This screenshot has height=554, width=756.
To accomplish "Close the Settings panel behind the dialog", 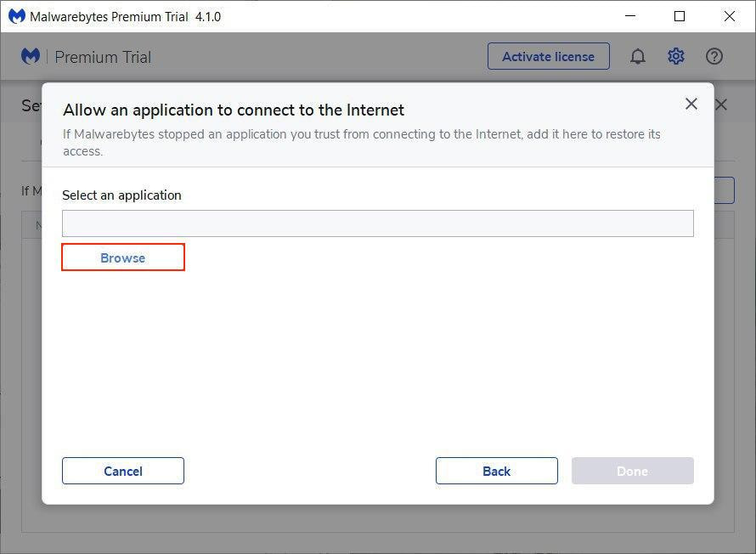I will coord(721,105).
